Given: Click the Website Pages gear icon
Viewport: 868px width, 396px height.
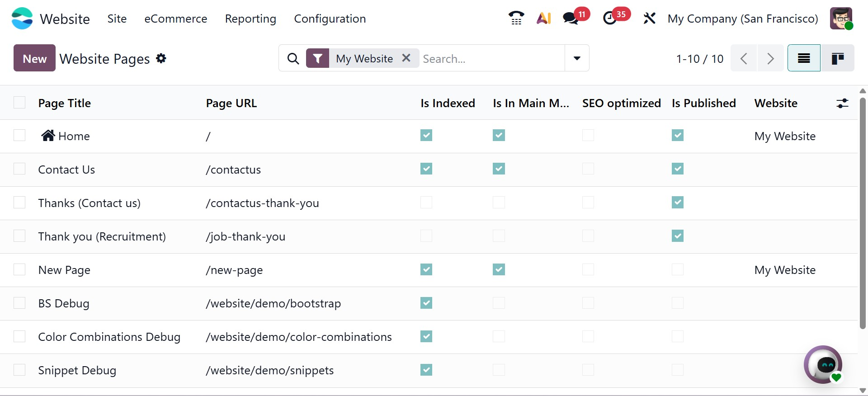Looking at the screenshot, I should tap(161, 58).
